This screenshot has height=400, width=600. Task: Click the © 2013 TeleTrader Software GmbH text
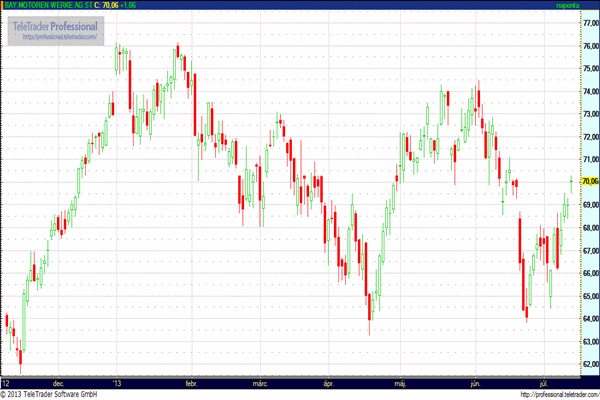(x=48, y=394)
